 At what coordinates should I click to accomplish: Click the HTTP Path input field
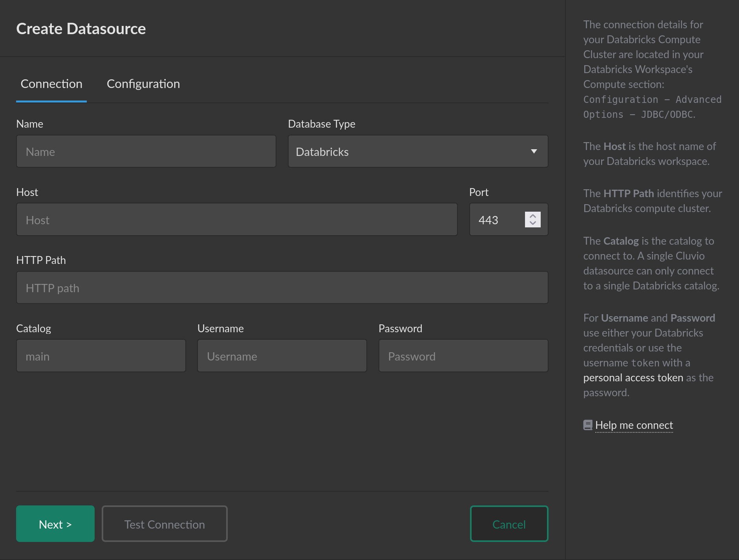pos(282,287)
